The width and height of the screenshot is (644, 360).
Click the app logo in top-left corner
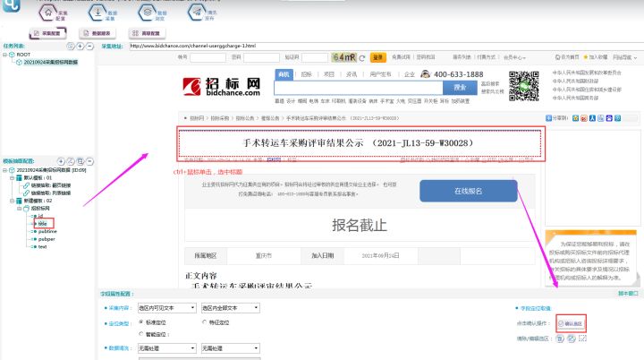tap(11, 5)
